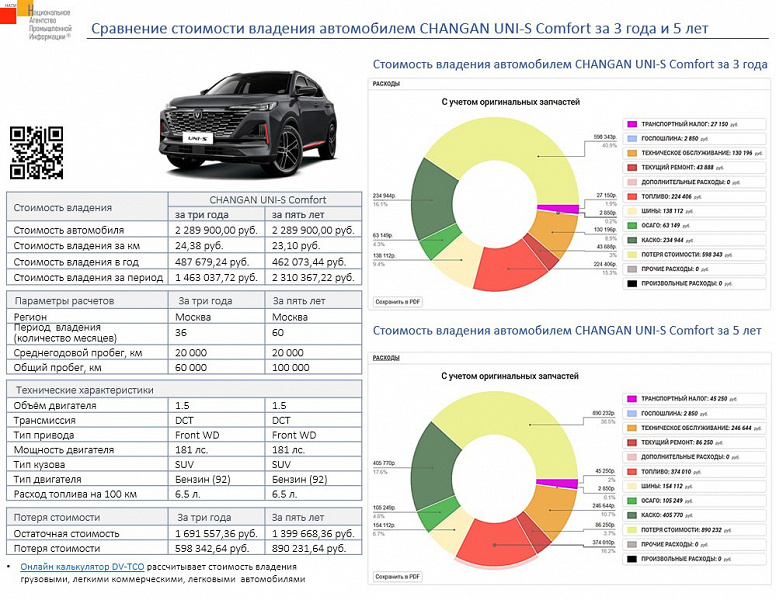Click the dark red Текущий ремонт 43 888 swatch

tap(632, 167)
